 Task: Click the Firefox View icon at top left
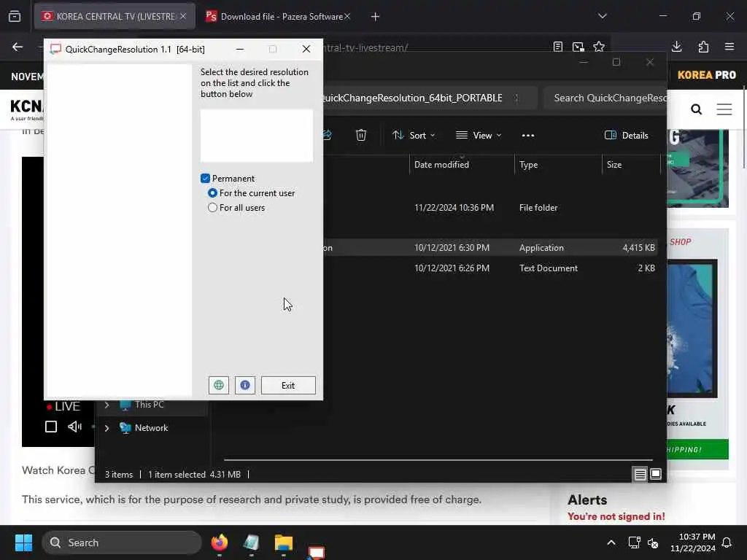pyautogui.click(x=15, y=16)
